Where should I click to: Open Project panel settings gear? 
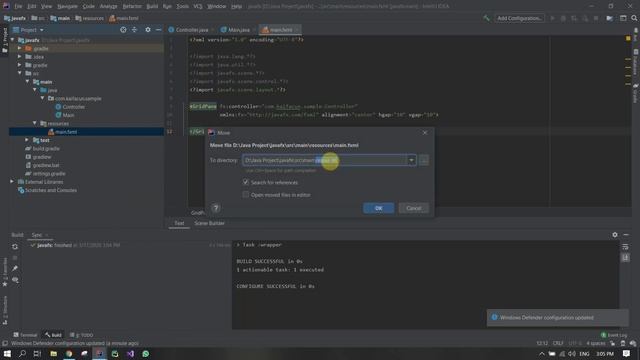click(x=148, y=30)
